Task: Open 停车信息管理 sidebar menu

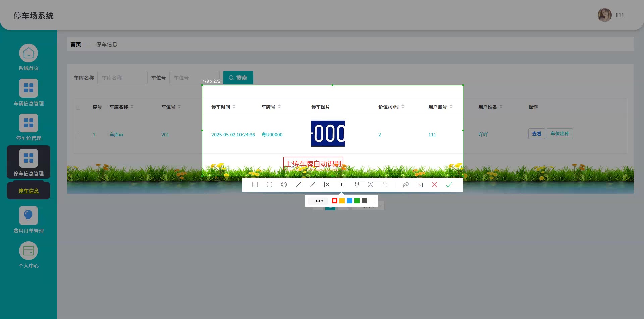Action: pos(29,162)
